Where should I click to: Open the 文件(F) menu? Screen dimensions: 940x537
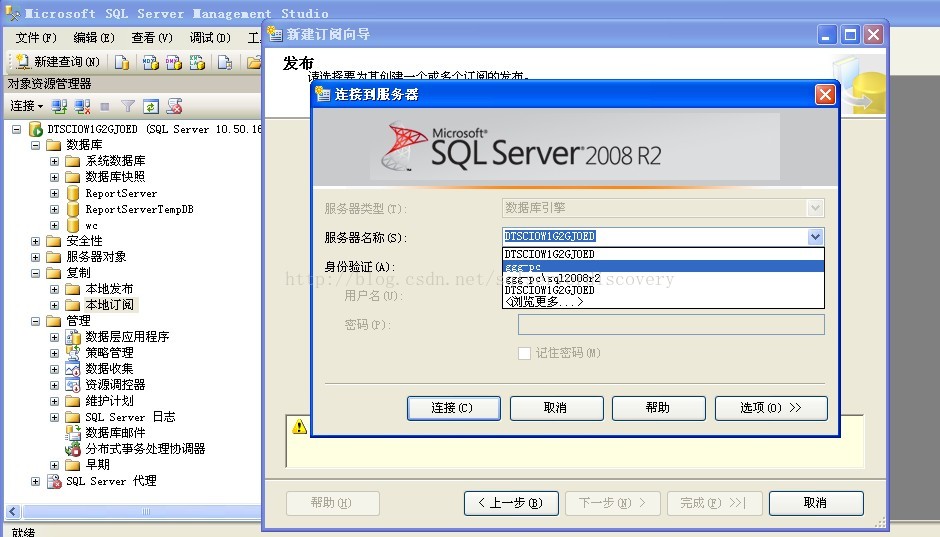tap(36, 38)
